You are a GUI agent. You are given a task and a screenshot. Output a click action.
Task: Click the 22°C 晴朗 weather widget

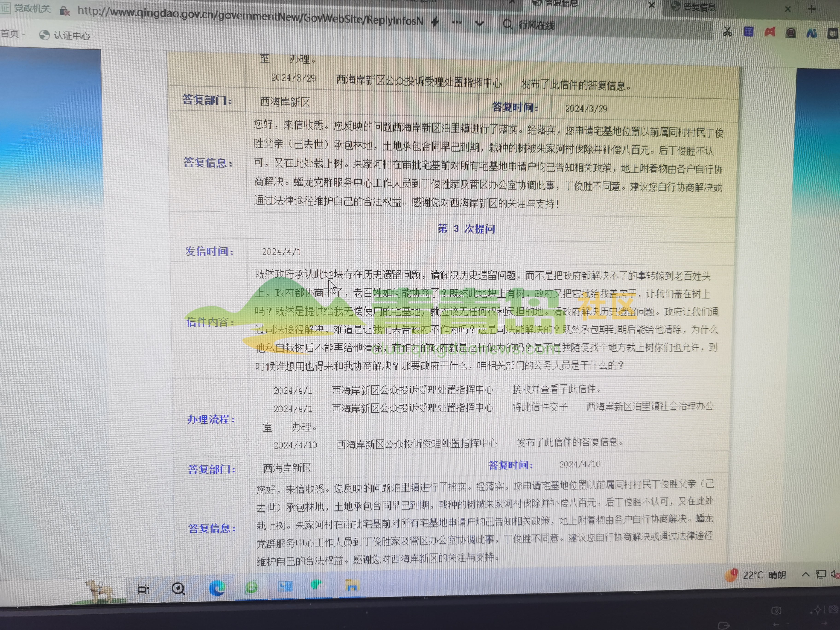click(x=764, y=575)
